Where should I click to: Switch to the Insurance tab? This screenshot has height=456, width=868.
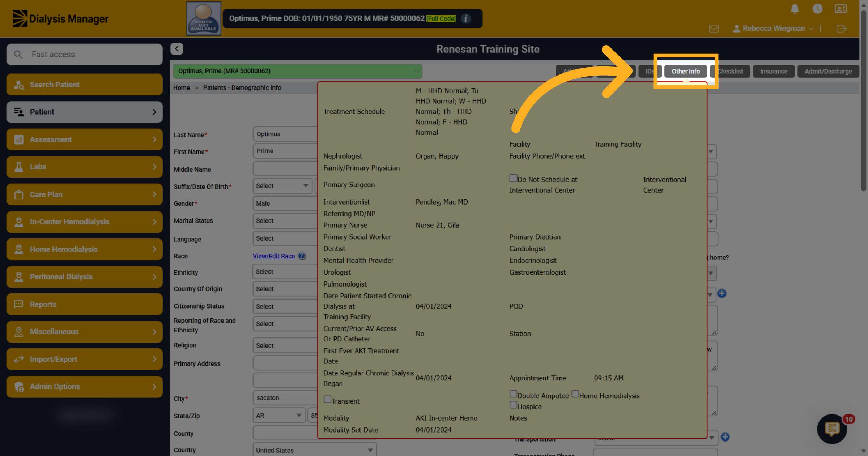[x=774, y=72]
